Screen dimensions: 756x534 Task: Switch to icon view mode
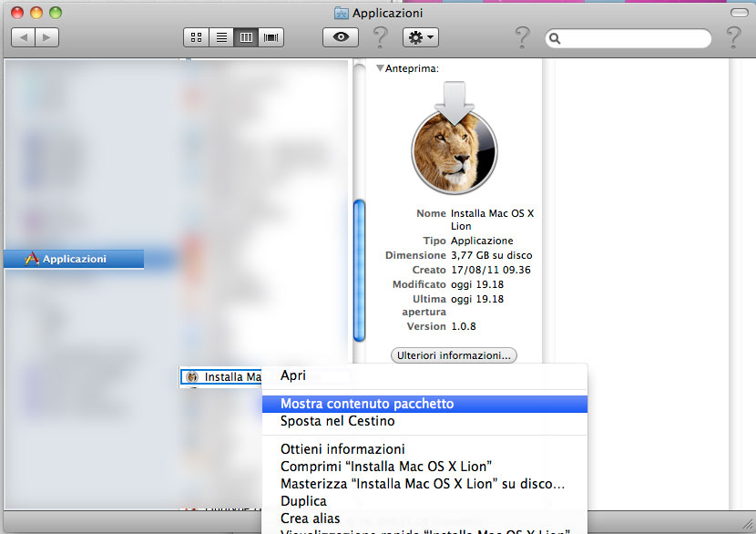196,37
